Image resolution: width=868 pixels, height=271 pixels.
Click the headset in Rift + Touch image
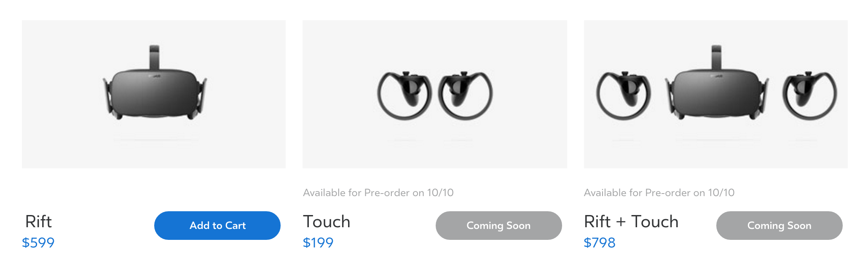716,83
